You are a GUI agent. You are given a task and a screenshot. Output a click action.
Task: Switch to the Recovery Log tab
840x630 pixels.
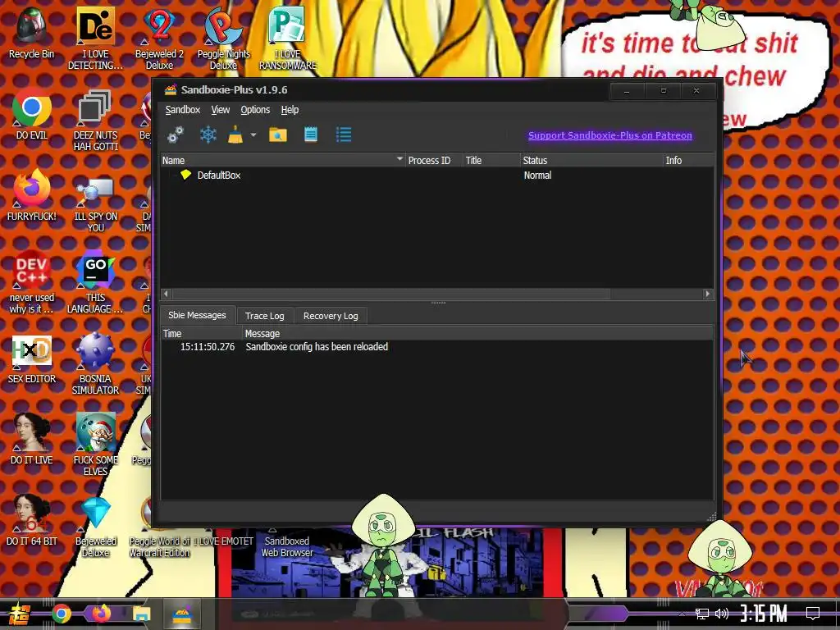(x=331, y=316)
